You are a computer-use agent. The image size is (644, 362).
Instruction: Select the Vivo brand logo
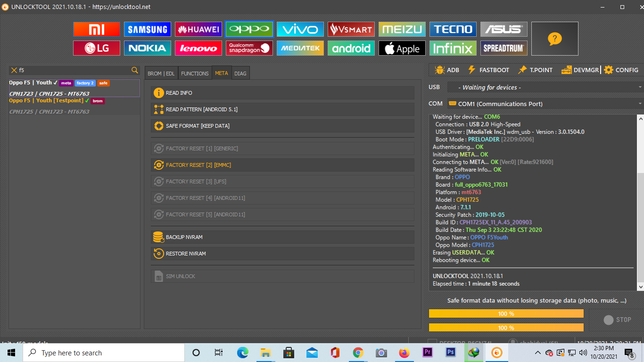pyautogui.click(x=300, y=29)
